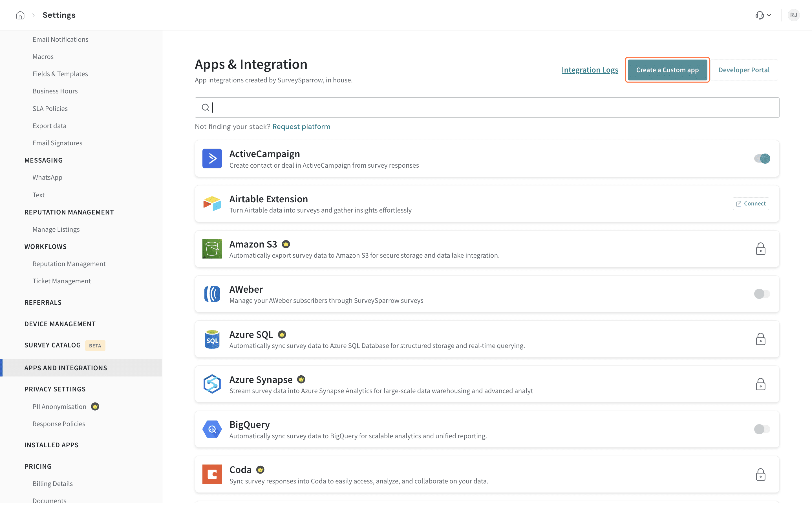Open the Device Management section

(x=60, y=324)
